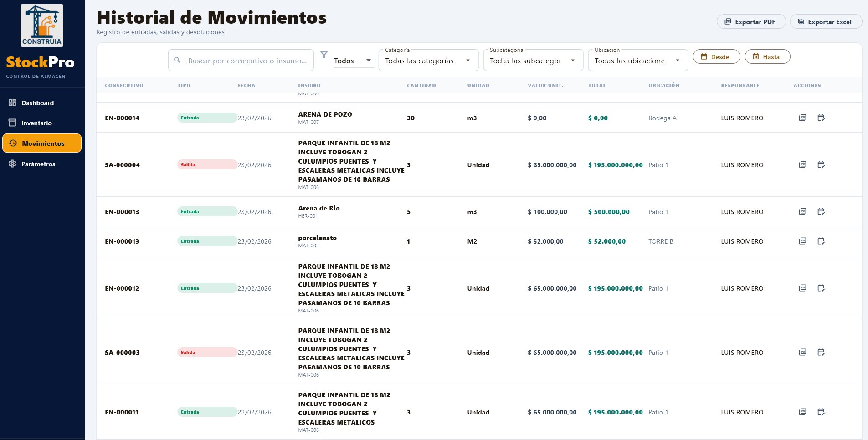The height and width of the screenshot is (440, 868).
Task: Open Todas las categorías dropdown
Action: tap(427, 60)
